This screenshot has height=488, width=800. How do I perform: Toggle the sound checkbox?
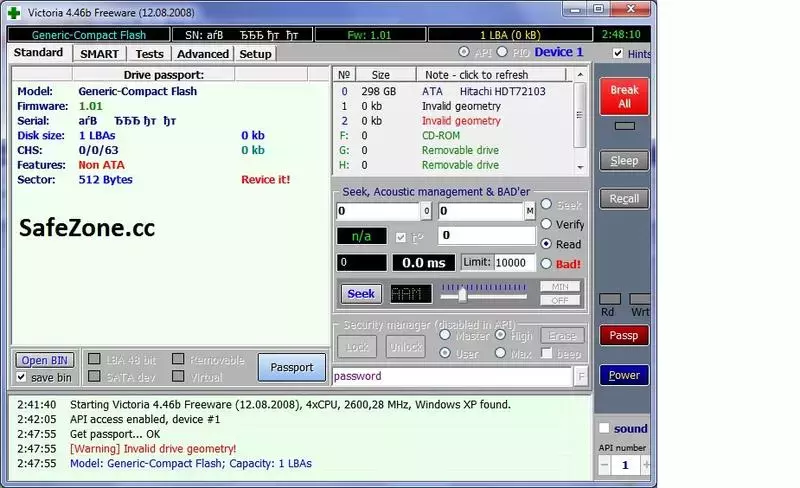point(604,428)
